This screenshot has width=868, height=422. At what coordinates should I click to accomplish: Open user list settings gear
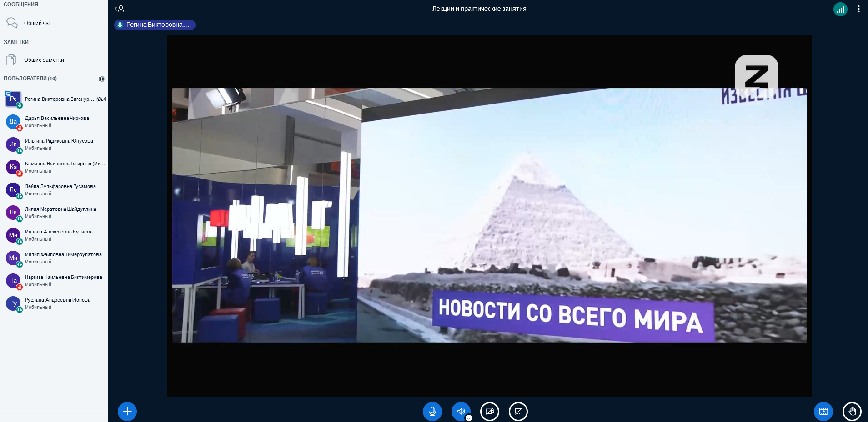[101, 79]
